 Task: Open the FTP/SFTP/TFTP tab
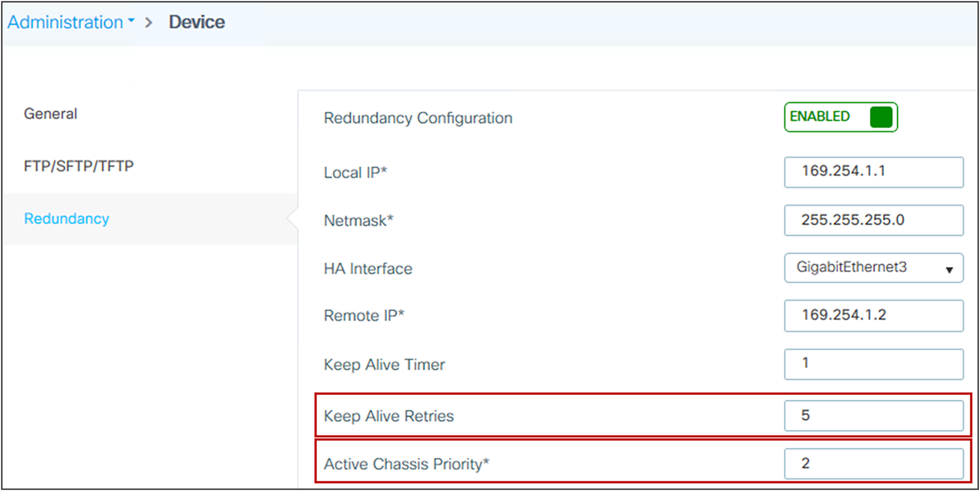point(79,166)
